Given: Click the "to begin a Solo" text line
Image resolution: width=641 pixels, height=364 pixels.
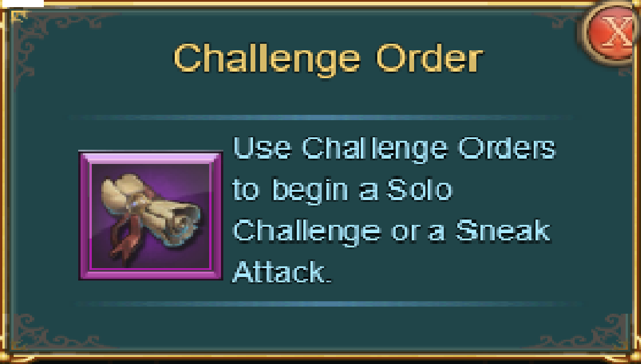Looking at the screenshot, I should tap(342, 191).
